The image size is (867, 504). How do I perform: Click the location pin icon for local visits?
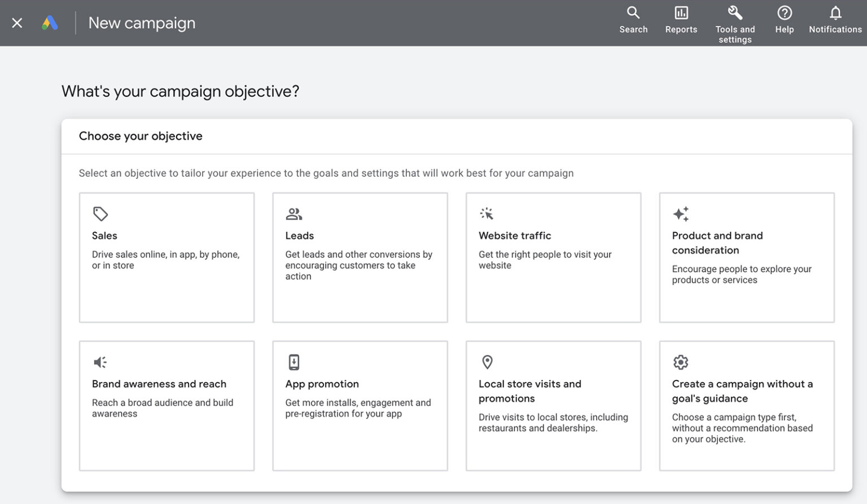point(487,362)
